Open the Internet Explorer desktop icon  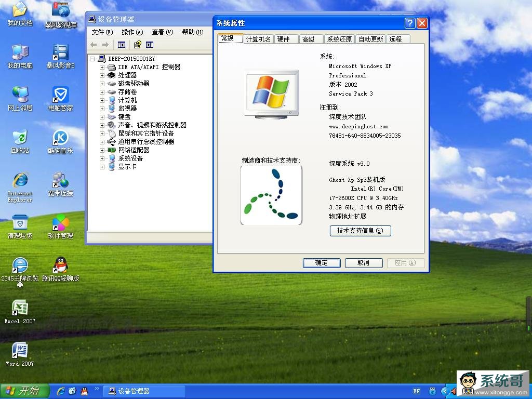[x=20, y=187]
